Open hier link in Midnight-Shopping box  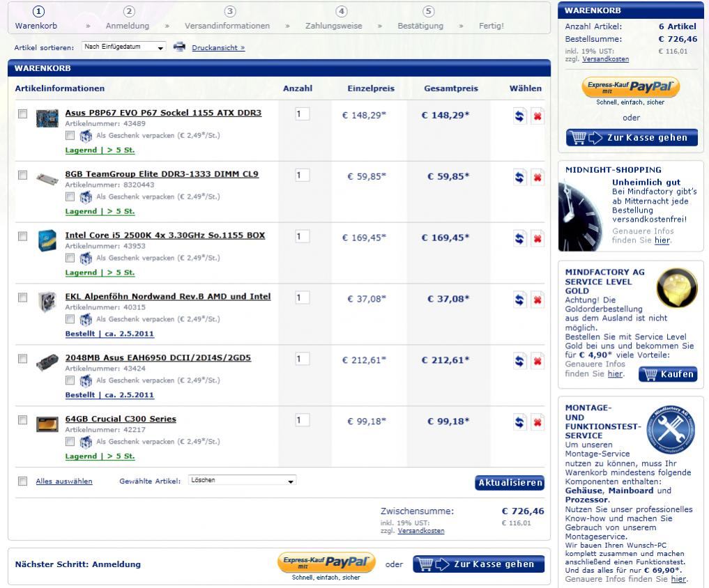point(662,240)
